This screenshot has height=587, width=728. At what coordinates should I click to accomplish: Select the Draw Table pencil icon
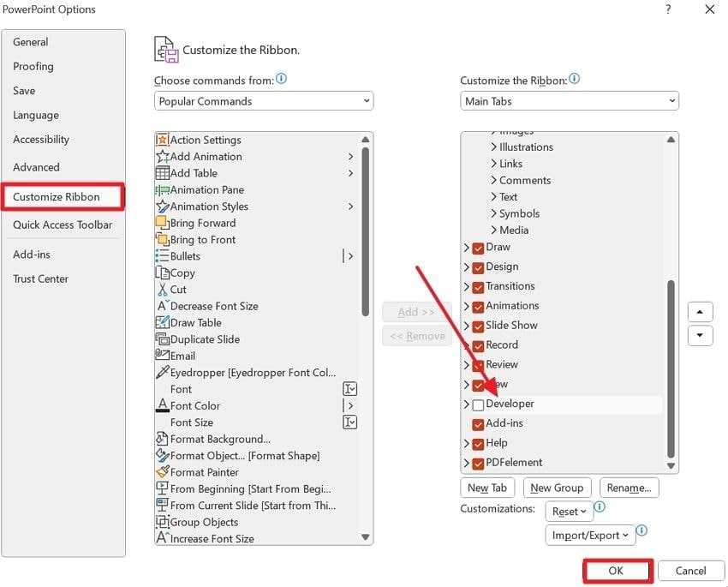point(163,322)
